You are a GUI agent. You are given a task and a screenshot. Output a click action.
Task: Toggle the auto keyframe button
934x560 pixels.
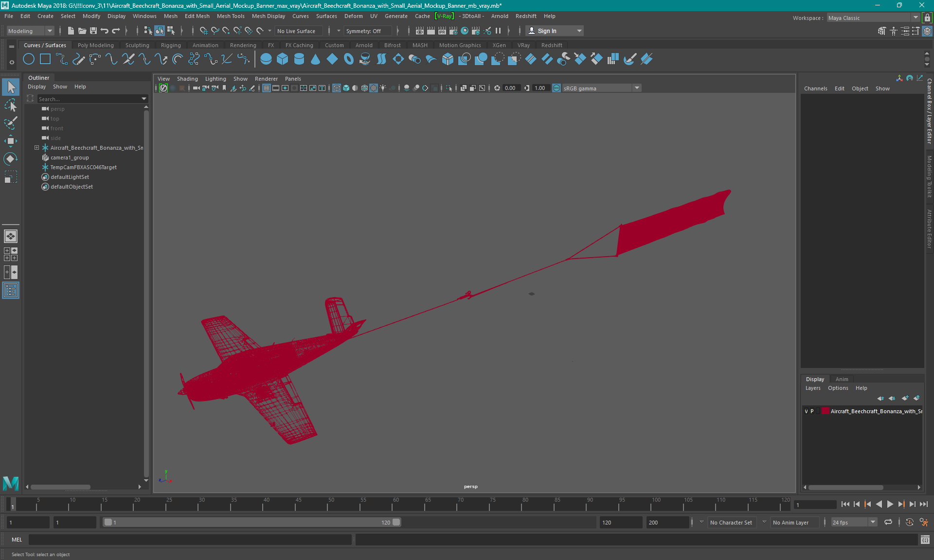[909, 522]
